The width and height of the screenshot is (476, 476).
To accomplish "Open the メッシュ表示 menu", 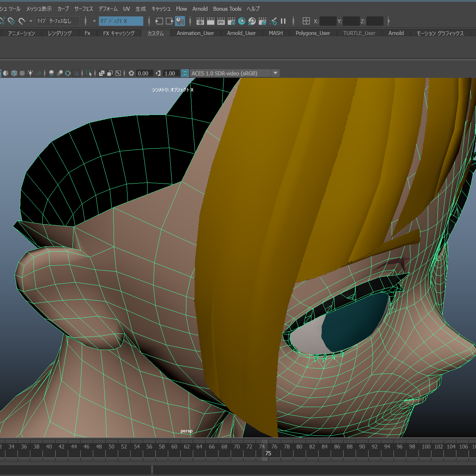I will tap(39, 9).
